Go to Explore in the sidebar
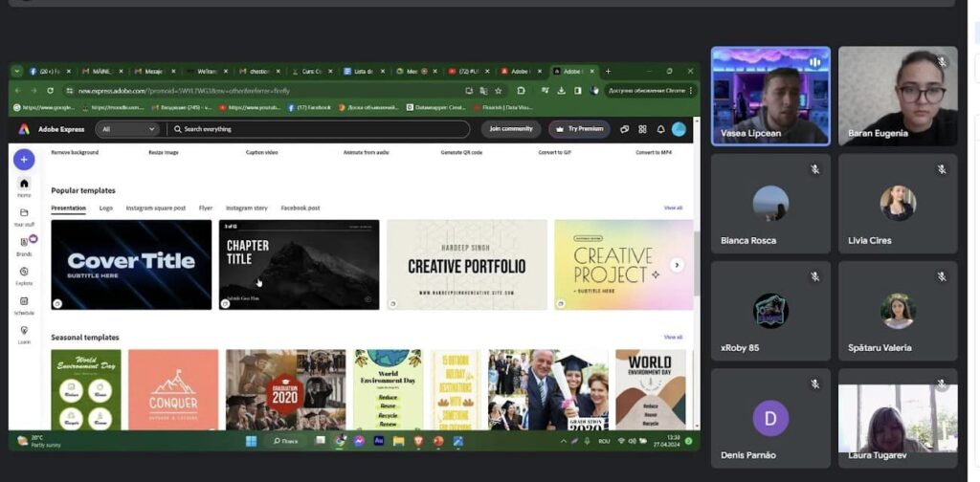This screenshot has width=980, height=482. (24, 275)
